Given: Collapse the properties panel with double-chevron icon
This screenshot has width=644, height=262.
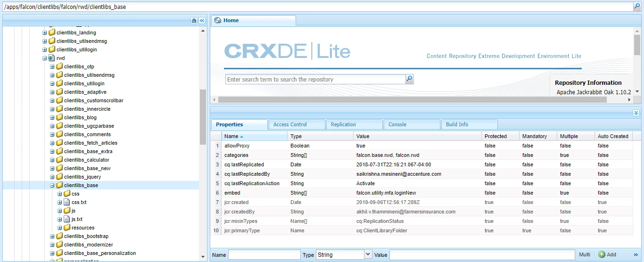Looking at the screenshot, I should 636,113.
